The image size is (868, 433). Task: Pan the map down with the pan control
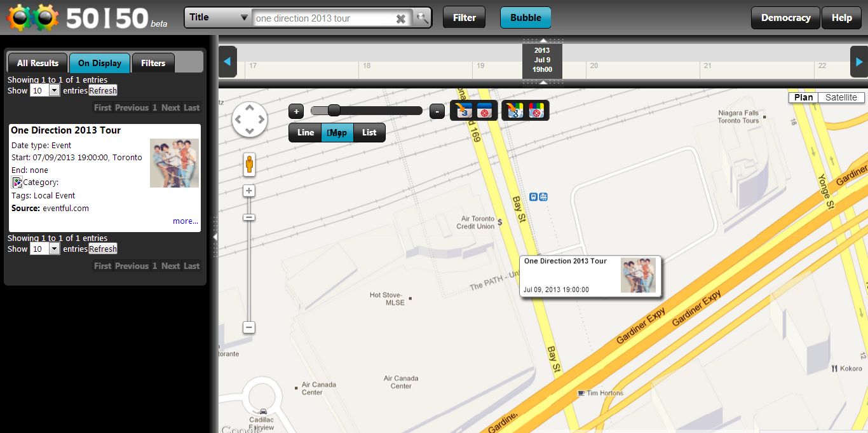250,131
